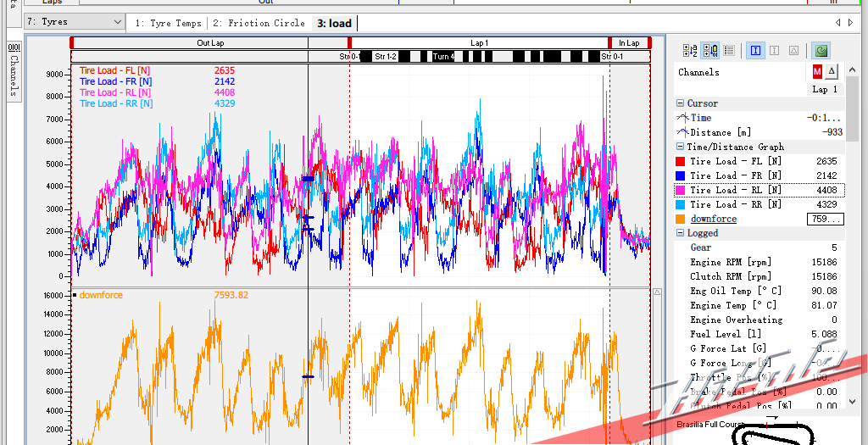Click the delta overlay lap button
This screenshot has height=445, width=868.
point(832,71)
